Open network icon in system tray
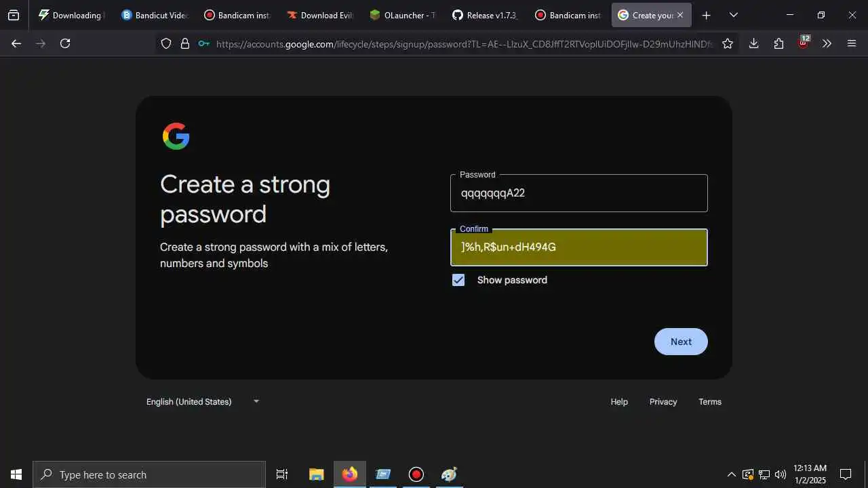This screenshot has width=868, height=488. [x=764, y=474]
